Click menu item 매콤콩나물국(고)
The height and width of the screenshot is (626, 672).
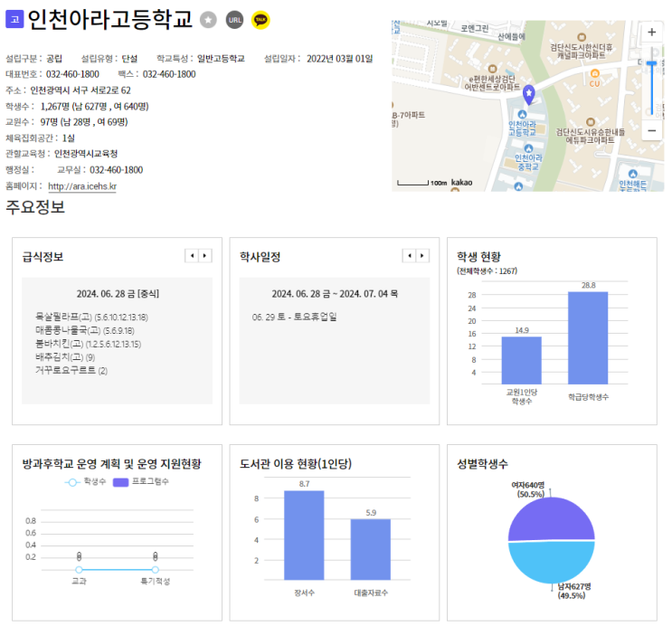[85, 330]
